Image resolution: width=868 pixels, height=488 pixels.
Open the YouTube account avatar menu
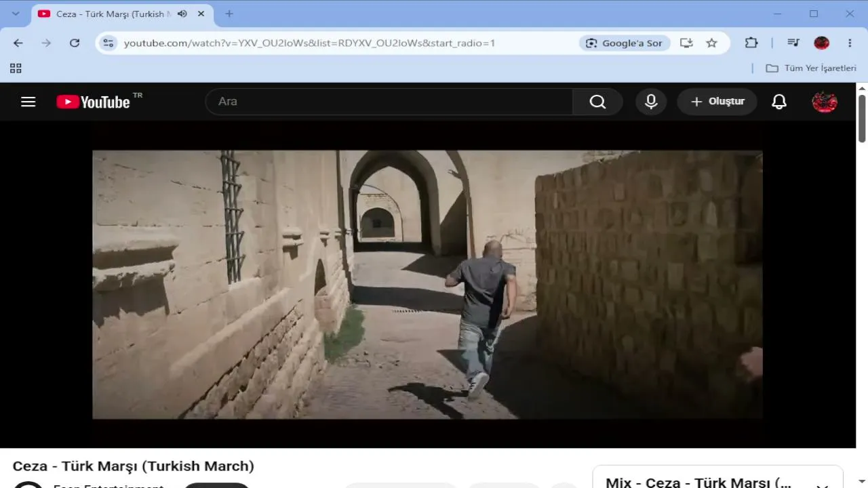click(x=825, y=102)
